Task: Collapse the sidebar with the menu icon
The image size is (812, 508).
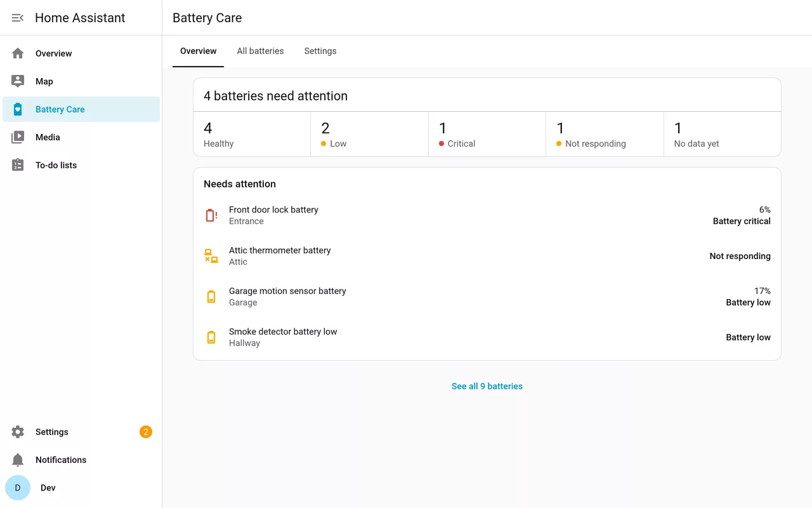Action: (x=18, y=18)
